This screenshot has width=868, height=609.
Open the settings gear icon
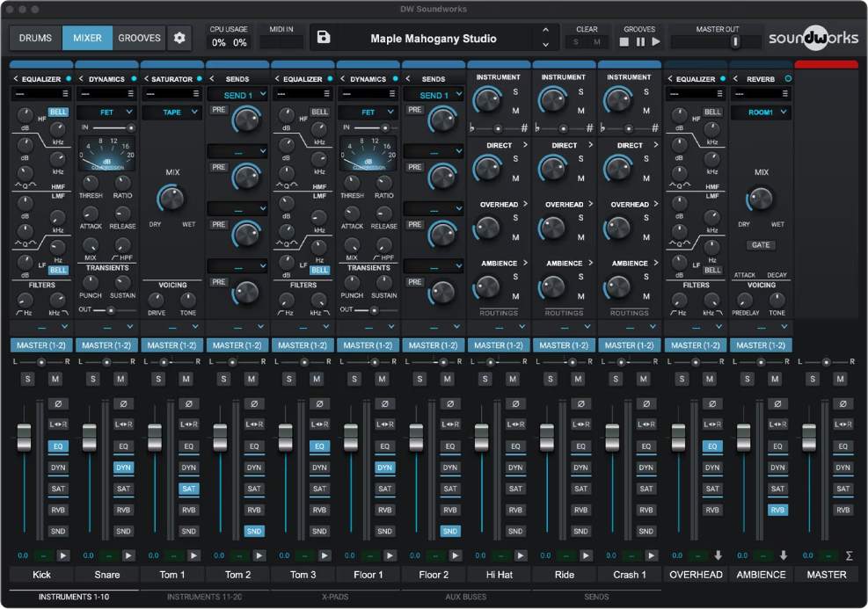click(x=179, y=38)
